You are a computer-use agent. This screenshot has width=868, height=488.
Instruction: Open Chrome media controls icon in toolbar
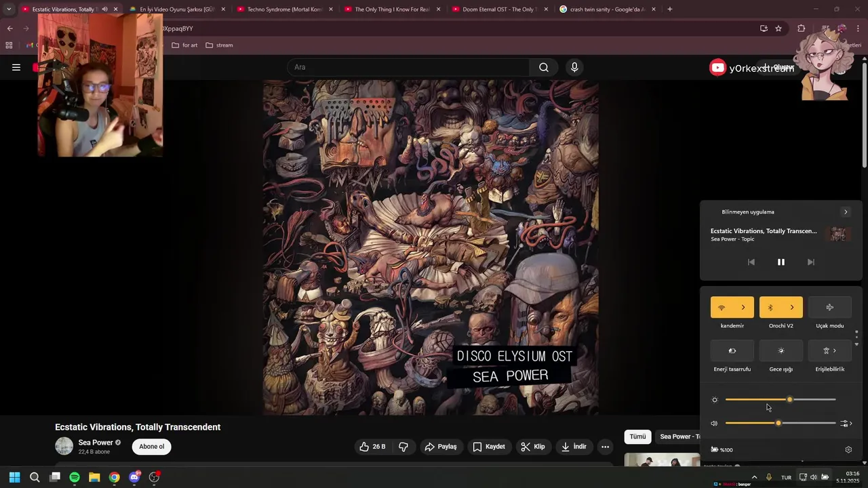tap(825, 28)
